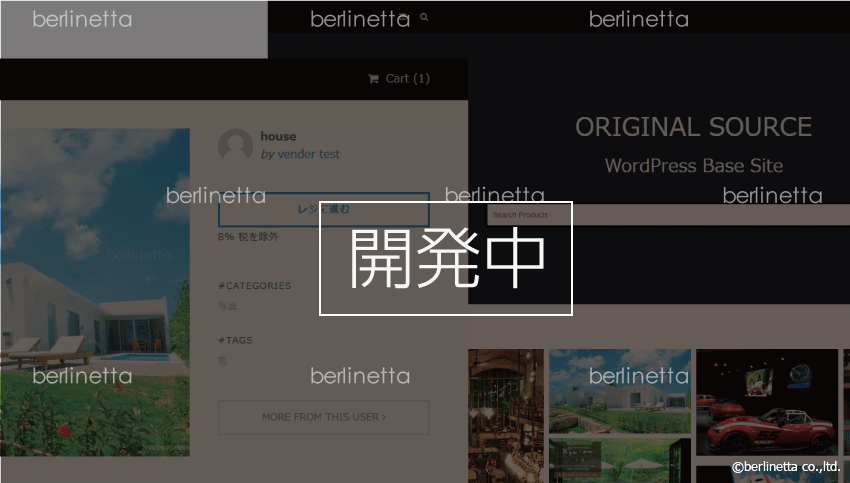Open the restaurant interior thumbnail
Image resolution: width=850 pixels, height=483 pixels.
tap(506, 416)
